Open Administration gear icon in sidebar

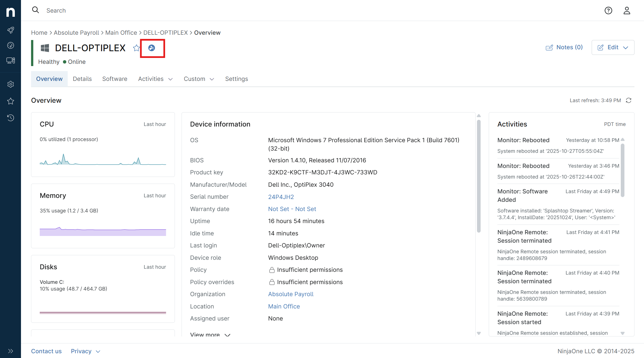point(11,84)
